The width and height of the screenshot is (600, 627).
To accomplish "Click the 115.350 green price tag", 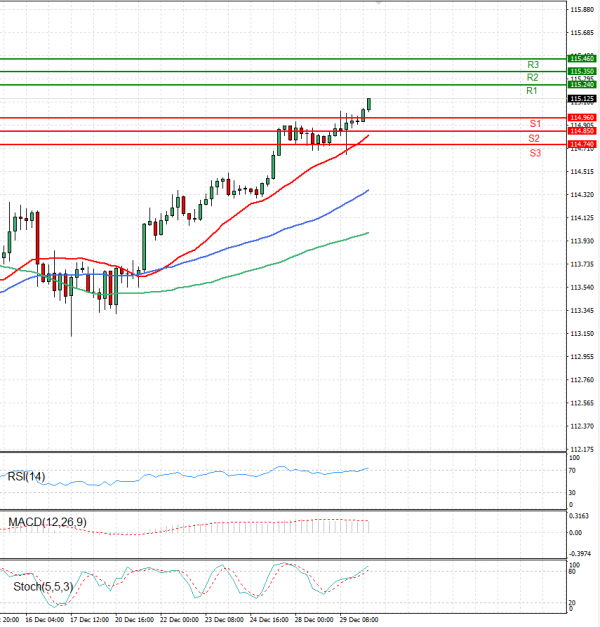I will (x=582, y=72).
